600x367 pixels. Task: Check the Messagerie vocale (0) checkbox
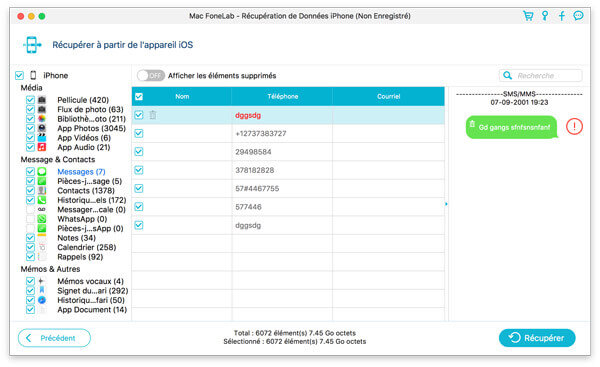(x=30, y=209)
